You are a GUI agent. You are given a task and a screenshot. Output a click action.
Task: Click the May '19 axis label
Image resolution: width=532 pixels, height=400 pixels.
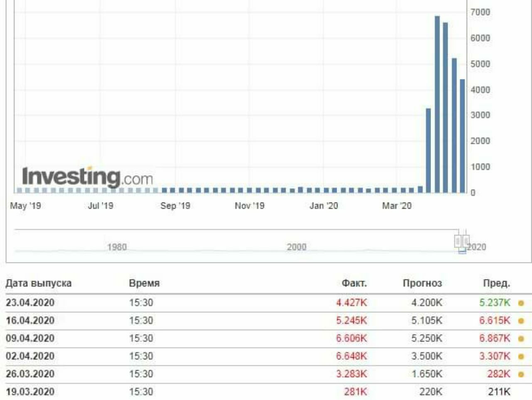25,206
